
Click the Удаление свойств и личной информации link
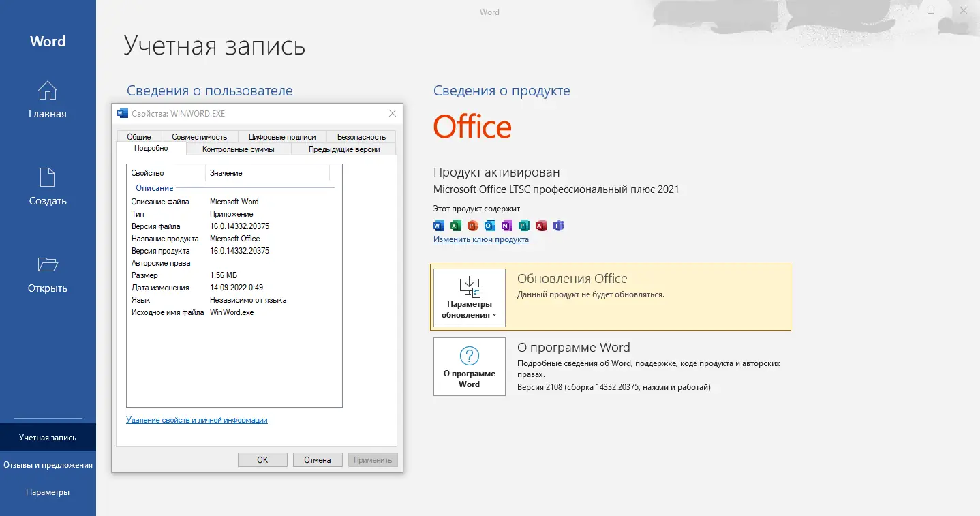click(x=196, y=419)
